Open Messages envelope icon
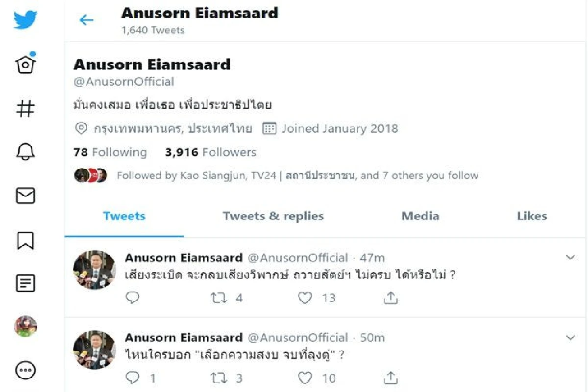 tap(25, 196)
